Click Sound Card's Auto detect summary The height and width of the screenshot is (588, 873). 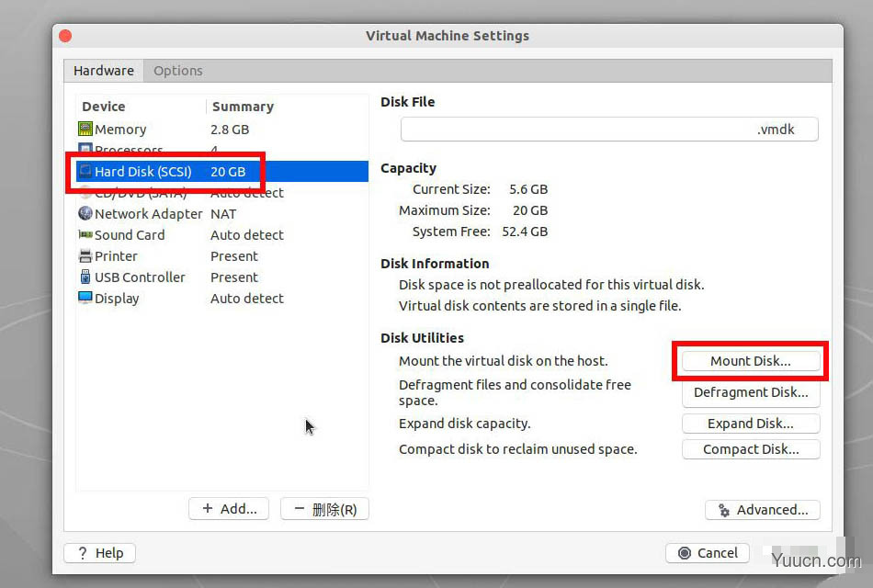(246, 235)
